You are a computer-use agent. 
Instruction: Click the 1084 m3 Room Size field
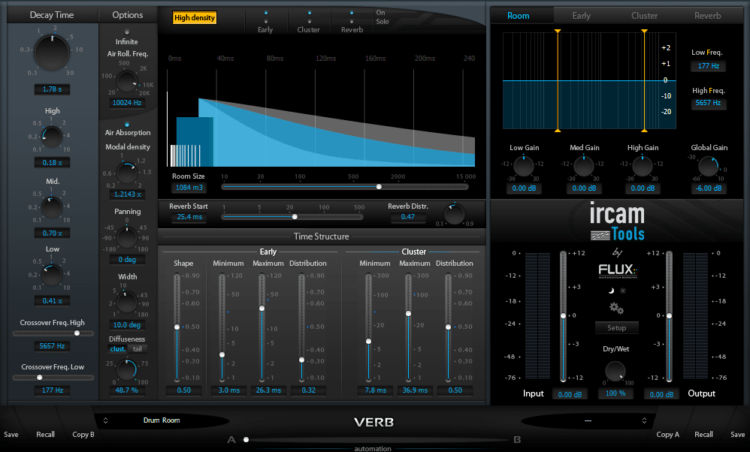tap(189, 187)
